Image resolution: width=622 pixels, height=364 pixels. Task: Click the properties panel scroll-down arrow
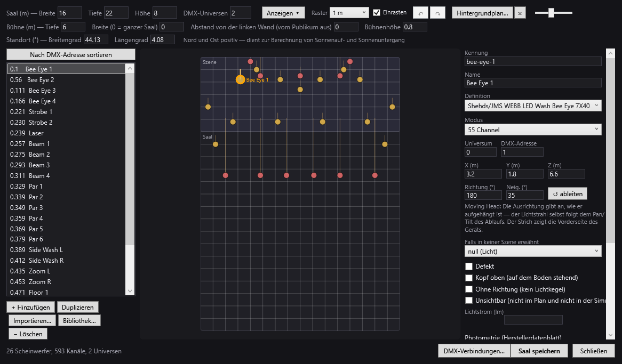[x=610, y=335]
